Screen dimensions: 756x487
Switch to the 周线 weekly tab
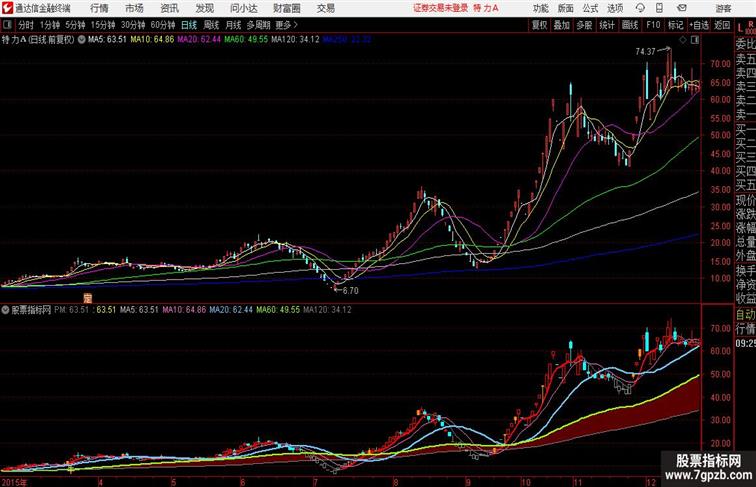tap(211, 25)
